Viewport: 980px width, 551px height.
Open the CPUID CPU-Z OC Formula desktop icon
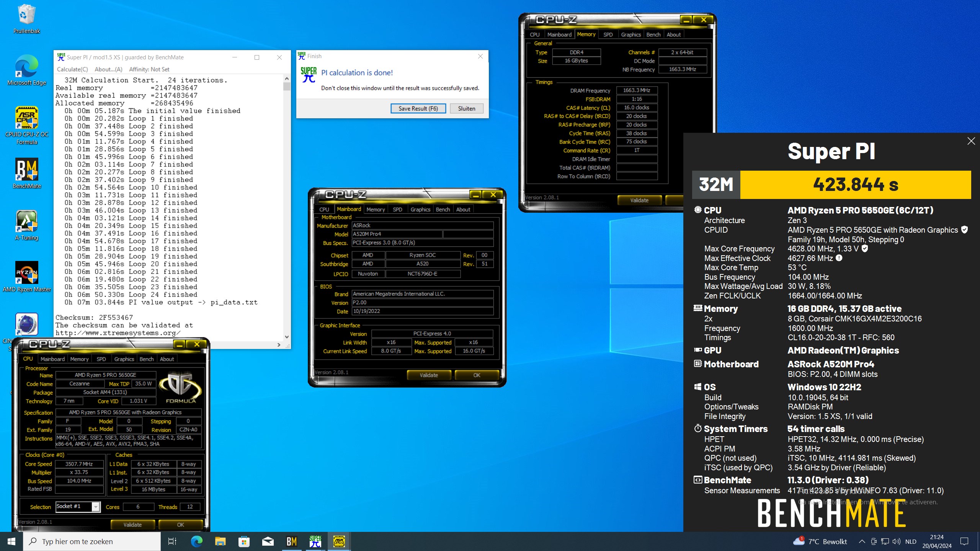(x=26, y=125)
